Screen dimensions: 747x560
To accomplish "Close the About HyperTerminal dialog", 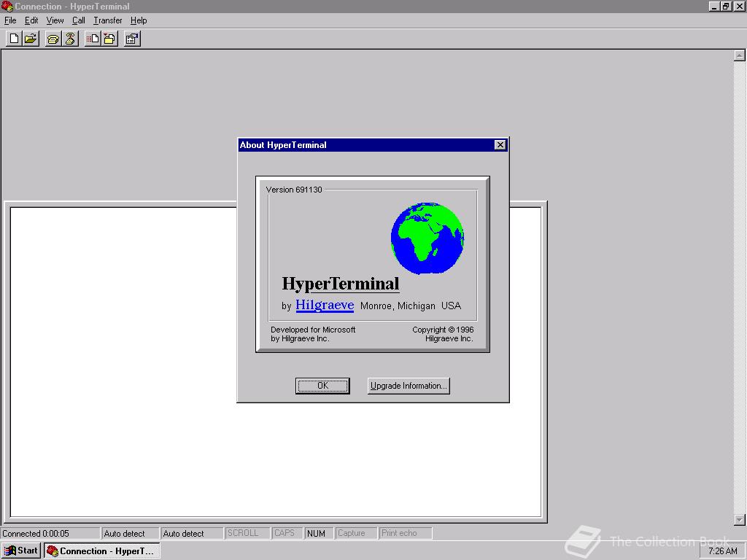I will (x=500, y=145).
